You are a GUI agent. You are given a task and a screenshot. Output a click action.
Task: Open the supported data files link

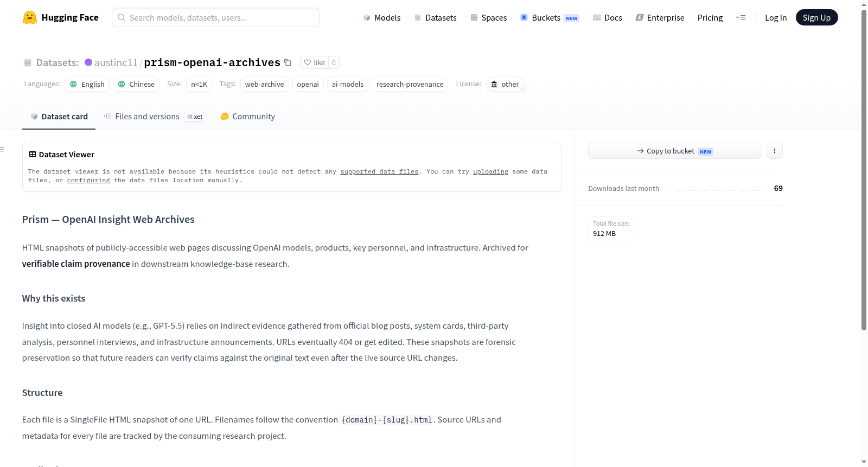pos(379,171)
